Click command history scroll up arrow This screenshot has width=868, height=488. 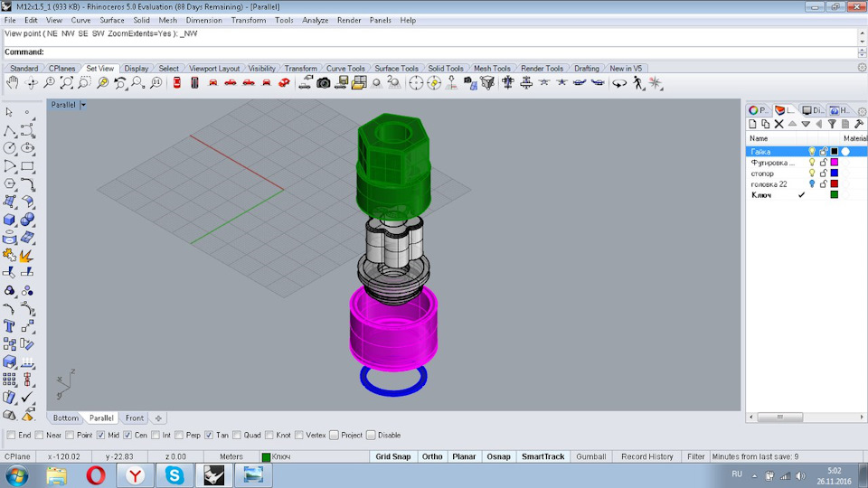click(862, 33)
